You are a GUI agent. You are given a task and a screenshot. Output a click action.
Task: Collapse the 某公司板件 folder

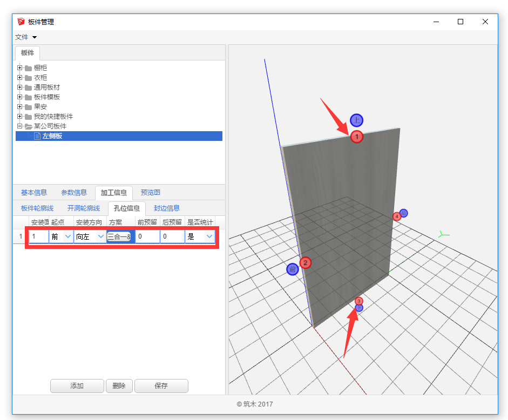click(20, 126)
